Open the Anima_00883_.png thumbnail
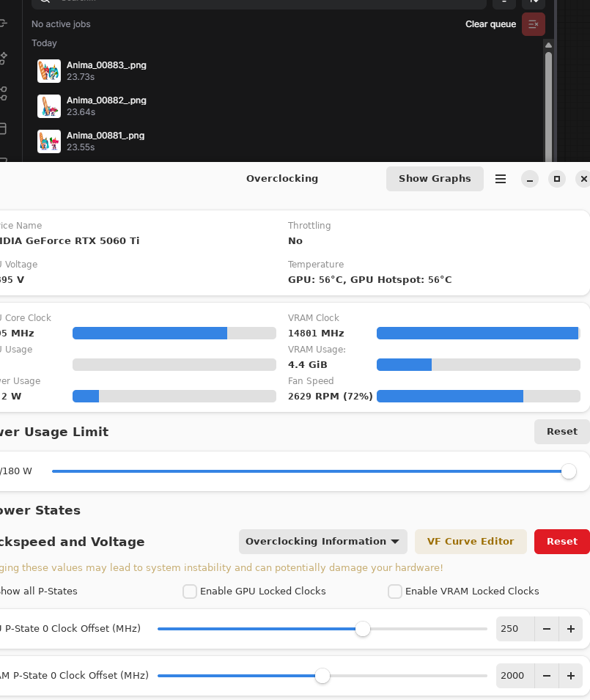Screen dimensions: 590x700 pos(49,71)
